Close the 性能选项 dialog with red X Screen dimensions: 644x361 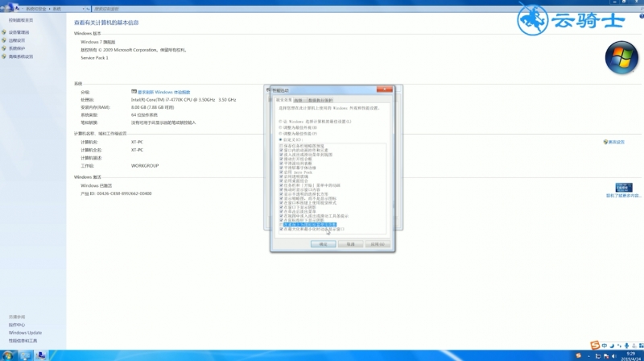click(x=385, y=89)
